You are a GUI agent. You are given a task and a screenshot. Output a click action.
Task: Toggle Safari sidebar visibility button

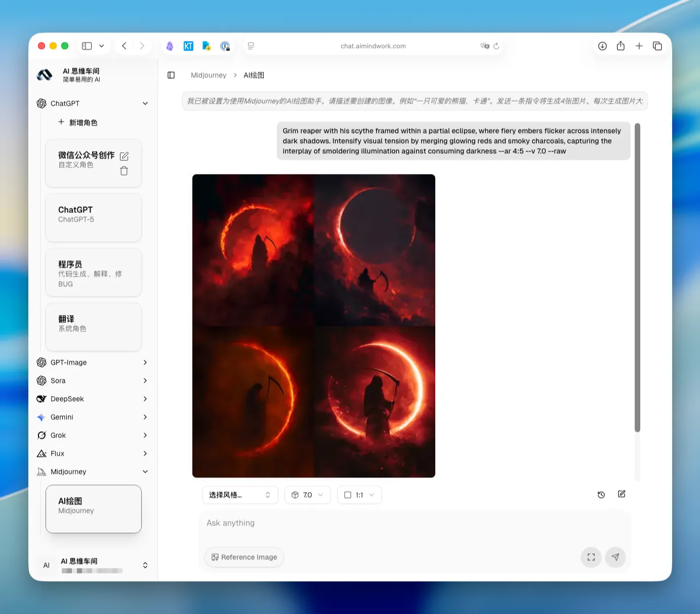point(87,46)
